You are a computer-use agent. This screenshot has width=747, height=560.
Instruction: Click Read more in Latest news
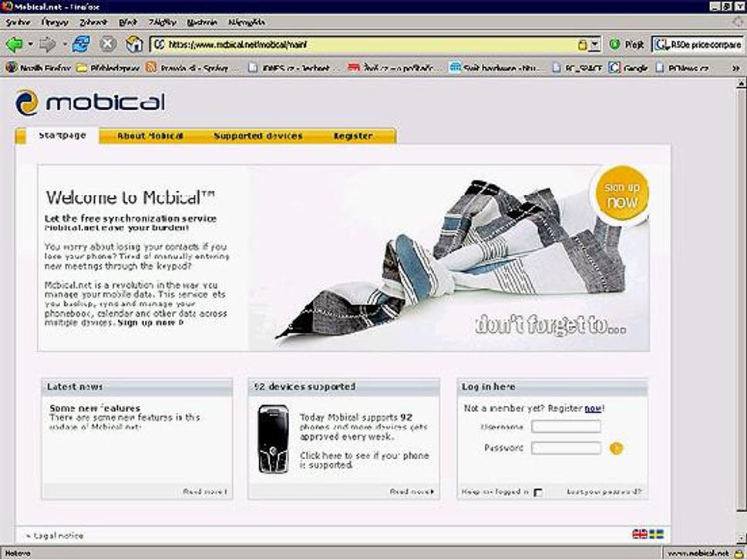click(205, 491)
